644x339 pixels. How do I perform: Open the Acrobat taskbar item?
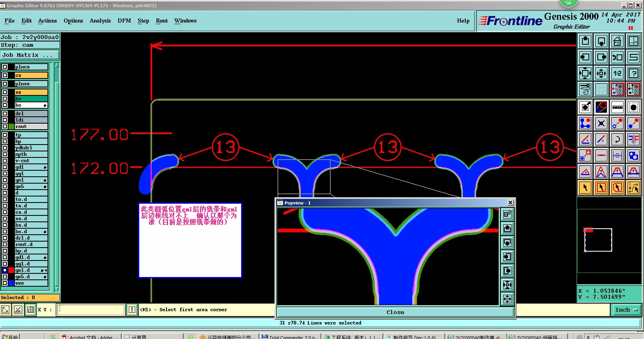click(90, 337)
